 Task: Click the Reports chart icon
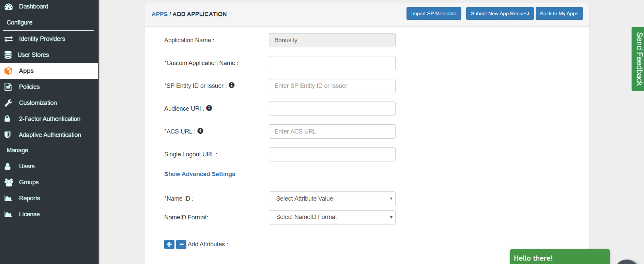8,198
